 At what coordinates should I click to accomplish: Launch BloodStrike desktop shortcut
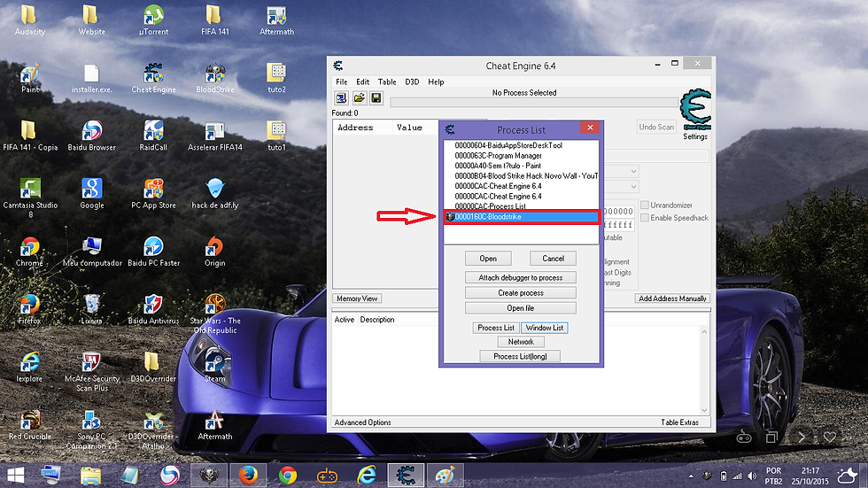[x=214, y=78]
